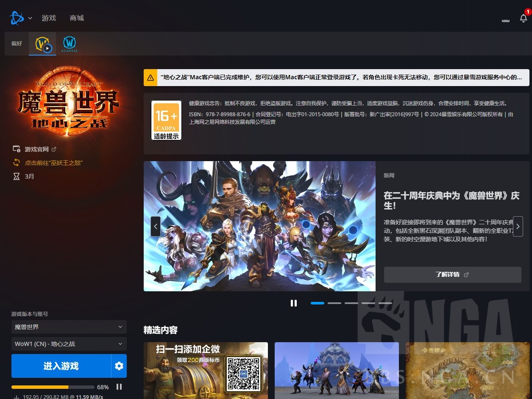
Task: Select the second carousel indicator dot
Action: pyautogui.click(x=334, y=303)
